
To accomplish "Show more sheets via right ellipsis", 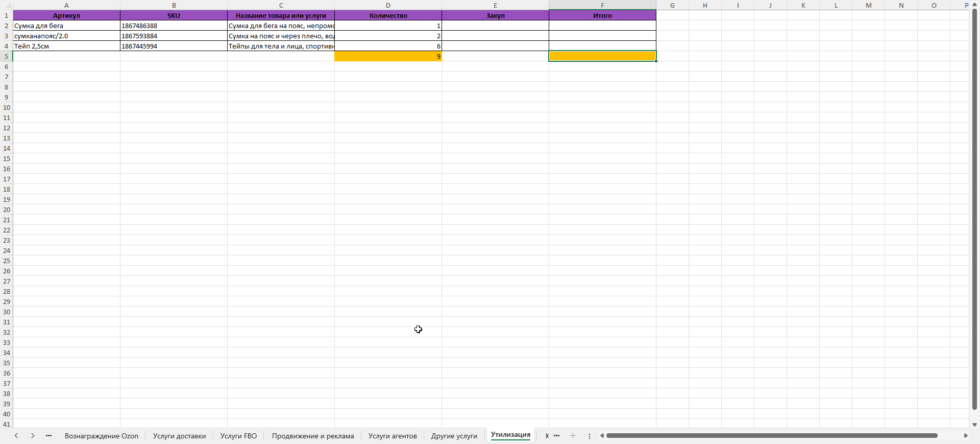I will coord(557,436).
